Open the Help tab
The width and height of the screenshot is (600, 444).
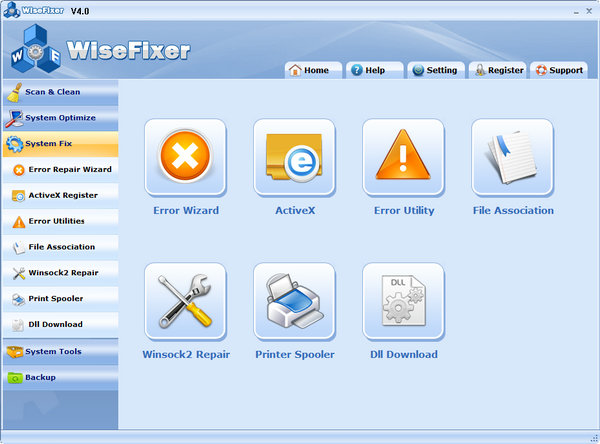point(373,70)
